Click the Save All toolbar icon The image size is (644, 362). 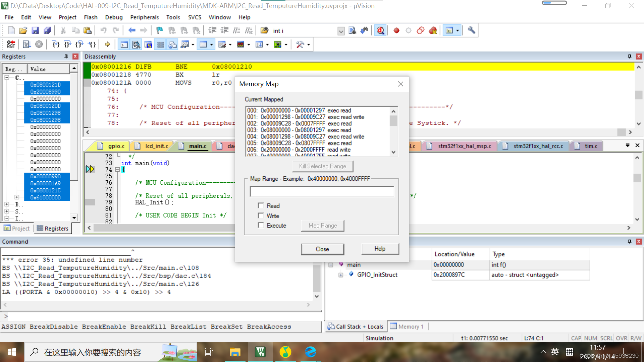[x=47, y=31]
